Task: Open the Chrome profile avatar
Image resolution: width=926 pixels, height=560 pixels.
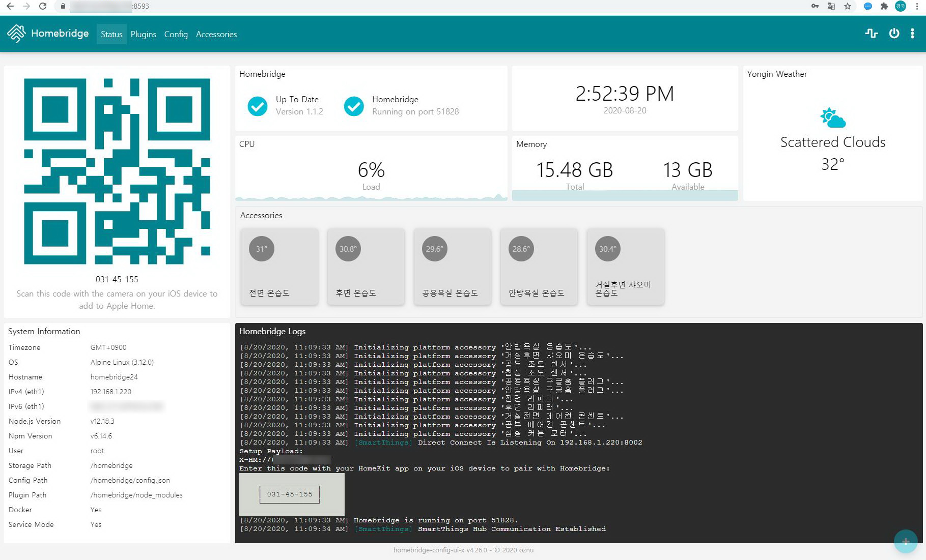Action: click(901, 6)
